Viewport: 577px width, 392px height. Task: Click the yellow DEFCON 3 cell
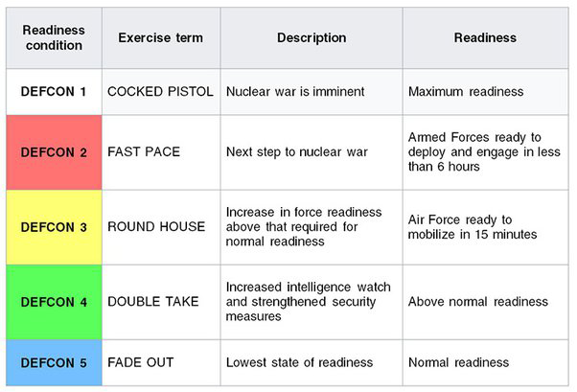point(54,227)
